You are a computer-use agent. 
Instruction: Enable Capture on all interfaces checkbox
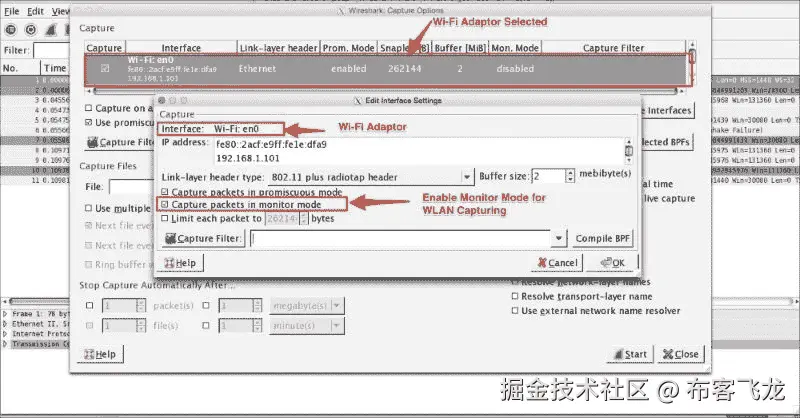tap(89, 108)
